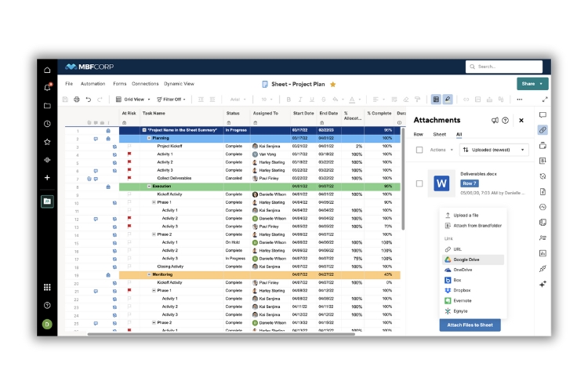Switch to the Sheet tab in Attachments

point(440,134)
